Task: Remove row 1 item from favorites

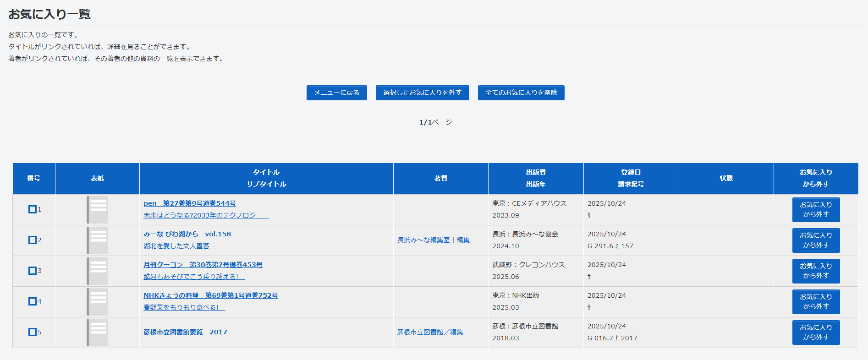Action: [816, 210]
